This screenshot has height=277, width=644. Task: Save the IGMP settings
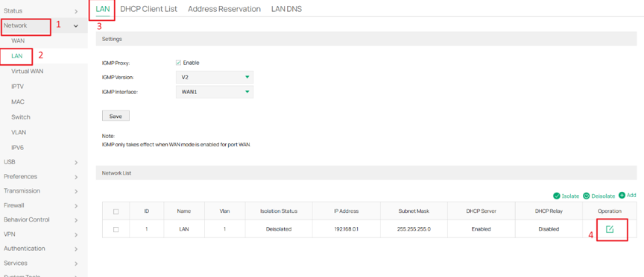(x=116, y=116)
